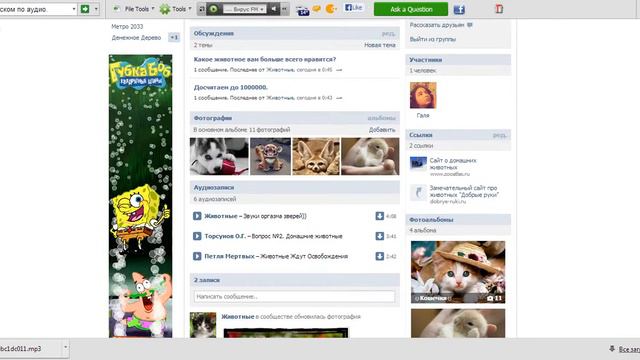Click the Написать сообщение input field

[x=294, y=297]
